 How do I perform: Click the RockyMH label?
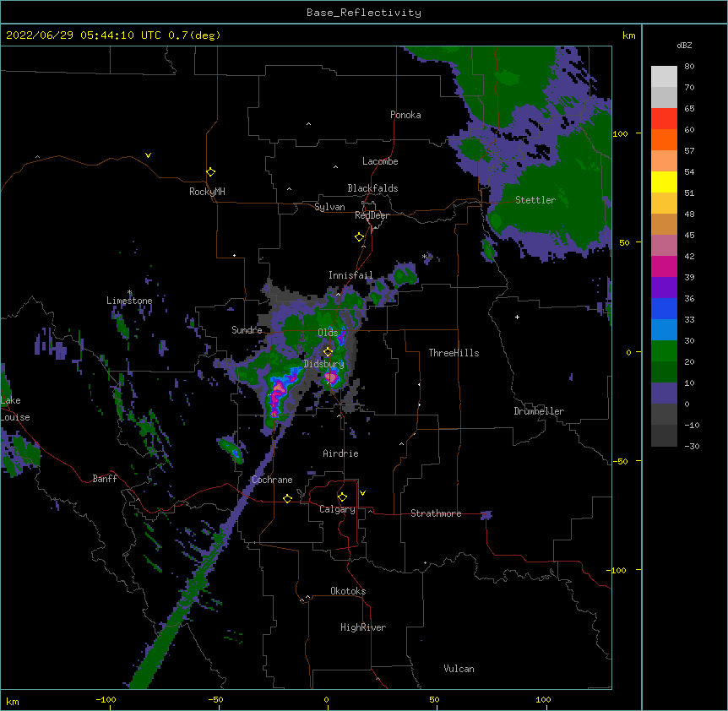207,192
